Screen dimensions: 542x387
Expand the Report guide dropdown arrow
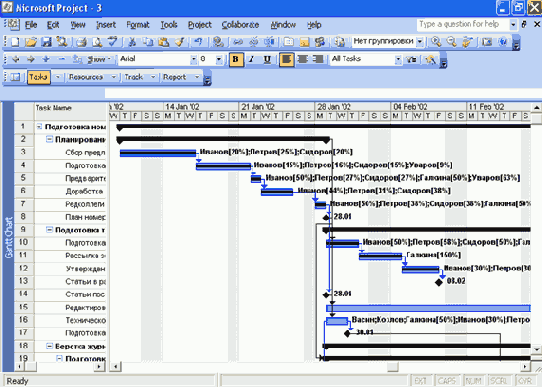pyautogui.click(x=197, y=77)
